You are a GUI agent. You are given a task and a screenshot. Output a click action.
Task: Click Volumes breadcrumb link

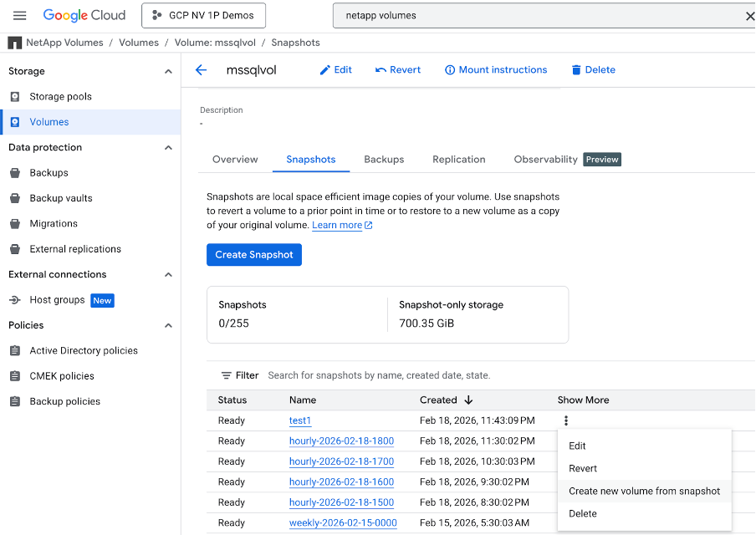pyautogui.click(x=139, y=43)
